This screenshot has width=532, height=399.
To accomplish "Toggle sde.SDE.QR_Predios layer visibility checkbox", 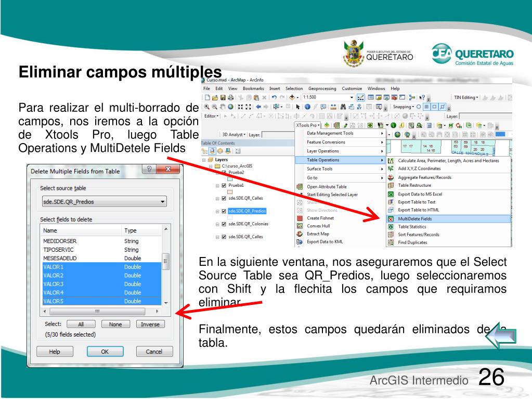I will point(224,211).
